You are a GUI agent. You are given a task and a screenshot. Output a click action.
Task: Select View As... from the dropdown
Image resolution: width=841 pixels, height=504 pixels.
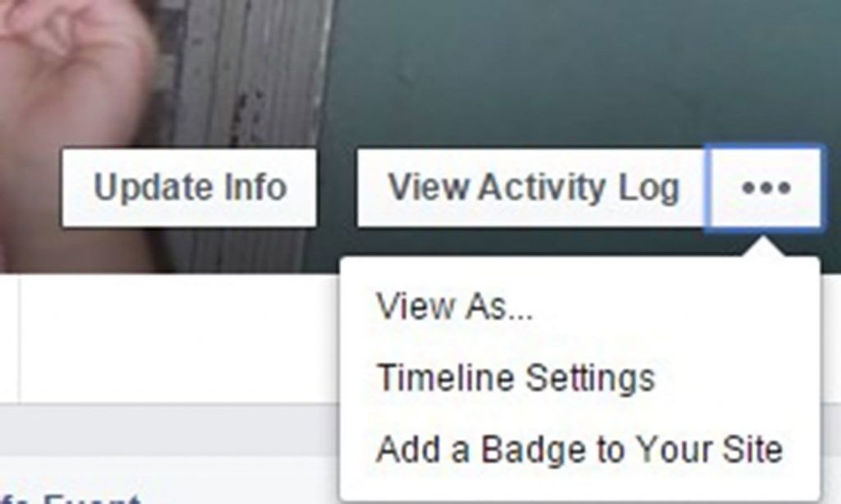pyautogui.click(x=453, y=307)
